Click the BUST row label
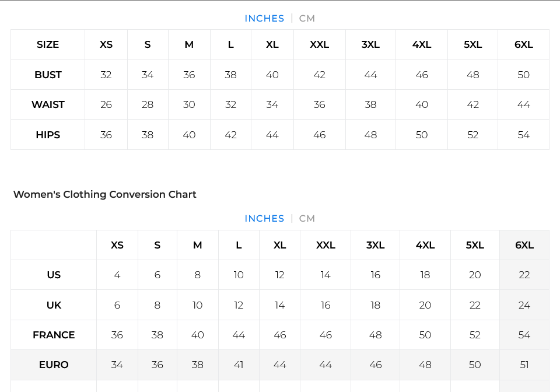 [48, 75]
